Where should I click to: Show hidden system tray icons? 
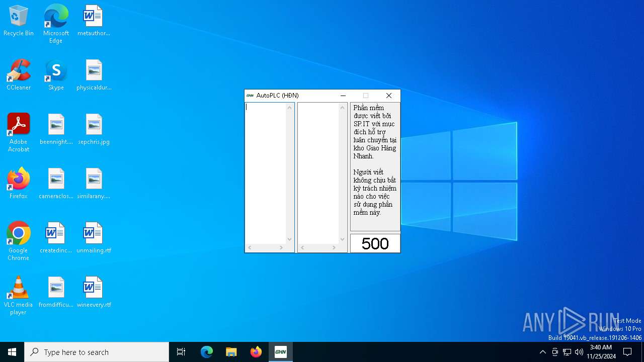[x=542, y=352]
